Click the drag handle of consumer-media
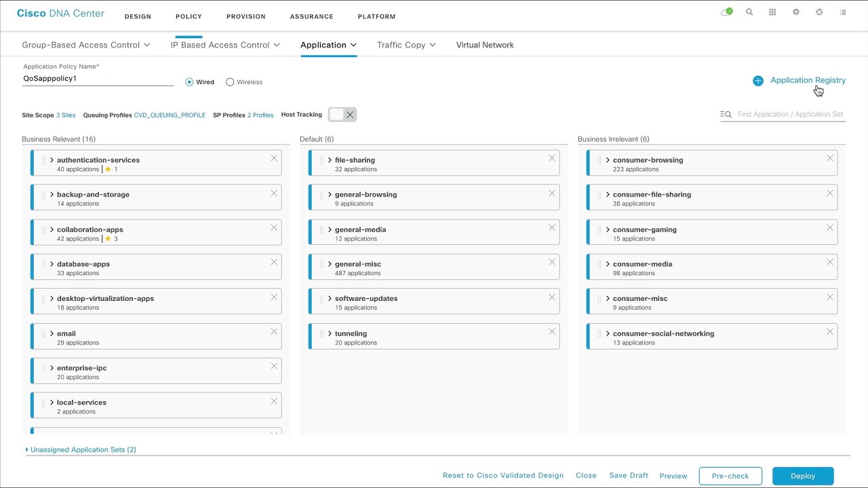This screenshot has height=488, width=868. tap(599, 264)
